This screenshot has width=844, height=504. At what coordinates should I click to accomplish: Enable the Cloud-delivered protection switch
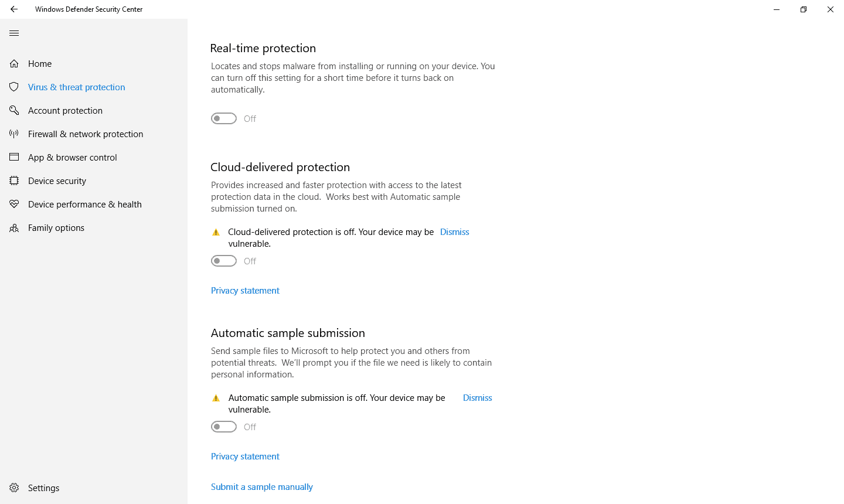(224, 261)
